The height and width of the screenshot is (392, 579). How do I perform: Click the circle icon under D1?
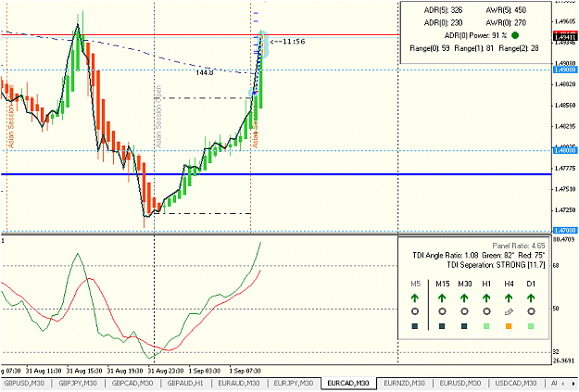pyautogui.click(x=531, y=311)
